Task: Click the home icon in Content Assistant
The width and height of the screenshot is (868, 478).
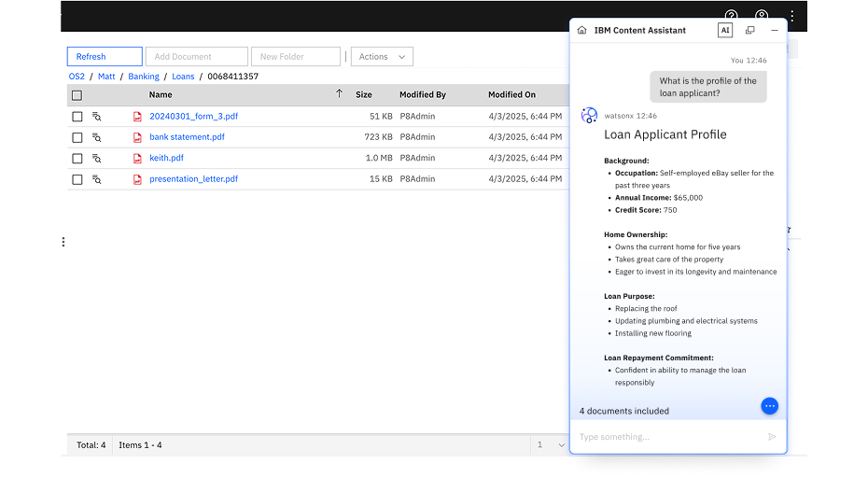Action: [x=581, y=31]
